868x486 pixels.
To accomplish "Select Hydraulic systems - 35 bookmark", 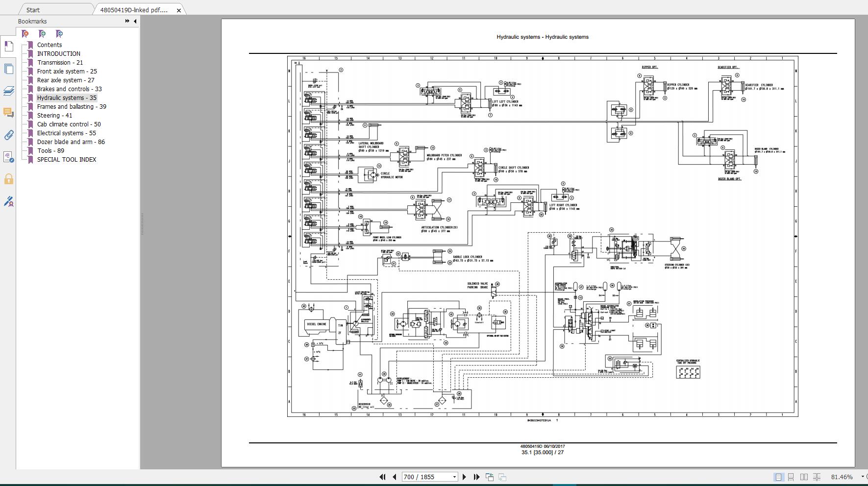I will click(x=67, y=97).
